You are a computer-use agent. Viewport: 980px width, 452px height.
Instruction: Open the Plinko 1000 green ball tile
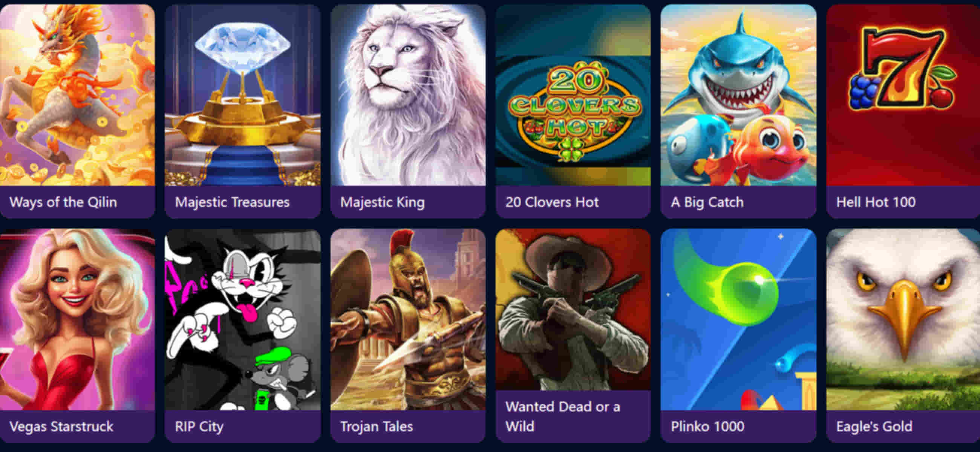[738, 319]
